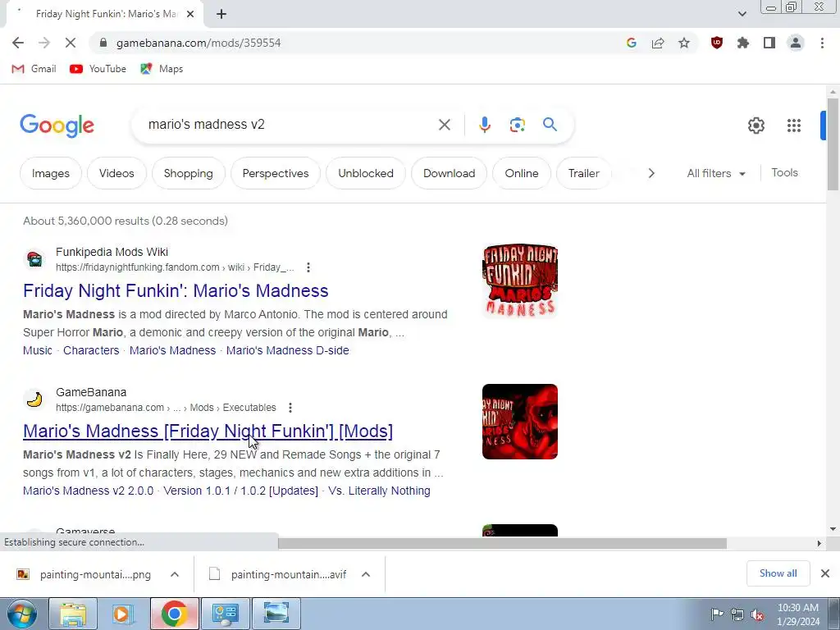Open the Music sitelink
The height and width of the screenshot is (630, 840).
pos(38,350)
